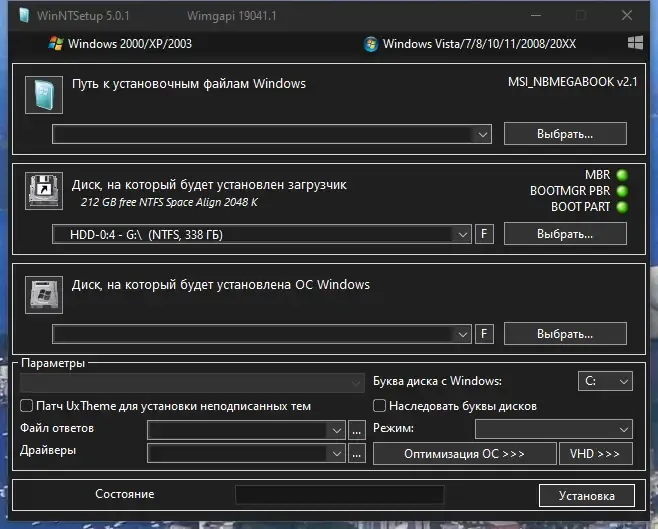Image resolution: width=658 pixels, height=529 pixels.
Task: Click the browse ... button for Драйверы
Action: [357, 453]
